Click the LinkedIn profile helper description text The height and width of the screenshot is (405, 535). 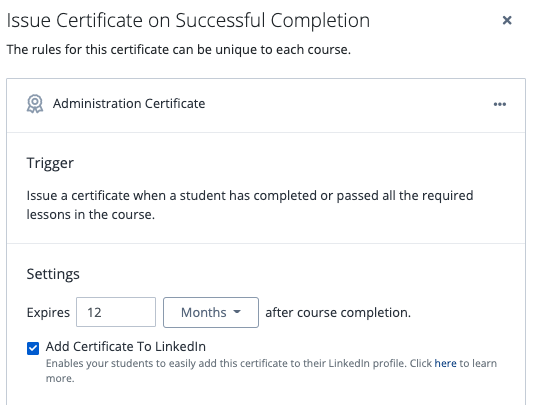[x=271, y=371]
